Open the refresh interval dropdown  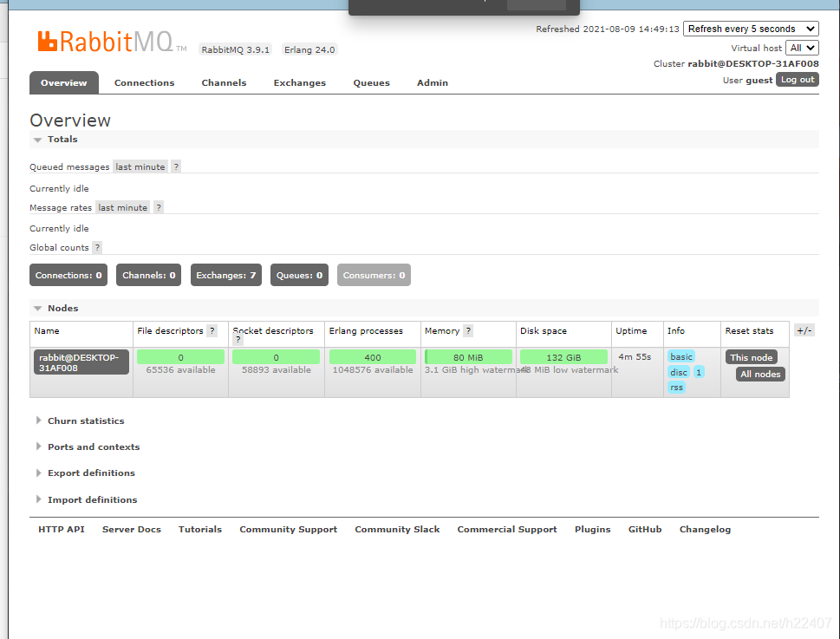[x=751, y=29]
